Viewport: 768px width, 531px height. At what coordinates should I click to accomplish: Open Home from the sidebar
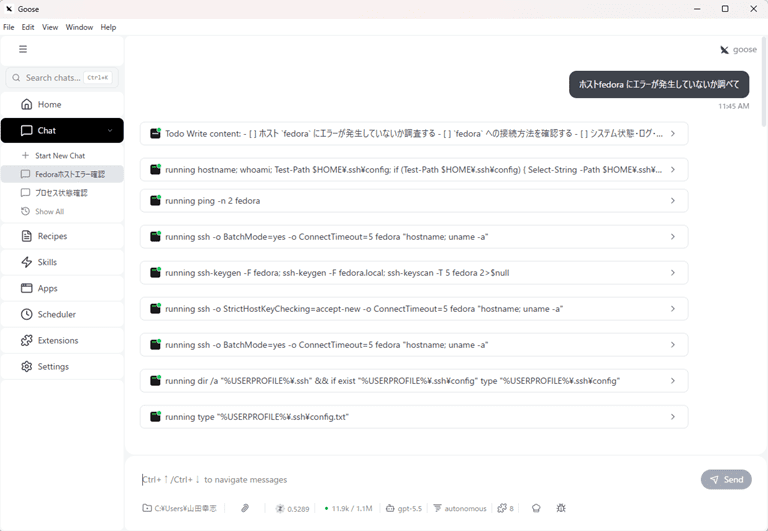tap(62, 104)
